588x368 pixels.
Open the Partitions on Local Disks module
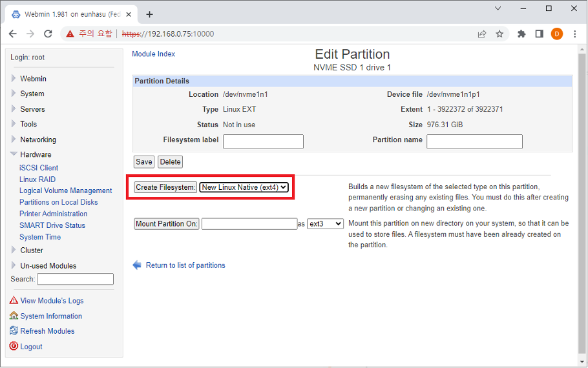59,202
